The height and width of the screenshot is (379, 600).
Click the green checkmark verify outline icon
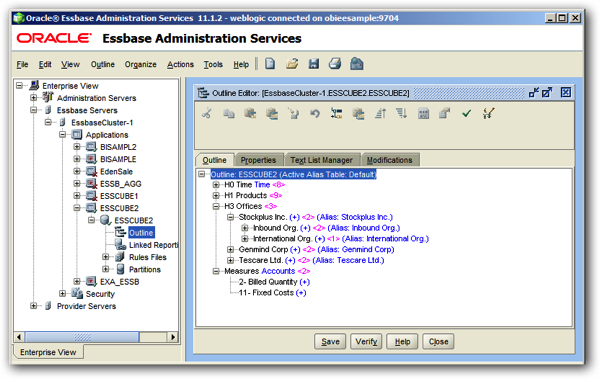pos(466,113)
